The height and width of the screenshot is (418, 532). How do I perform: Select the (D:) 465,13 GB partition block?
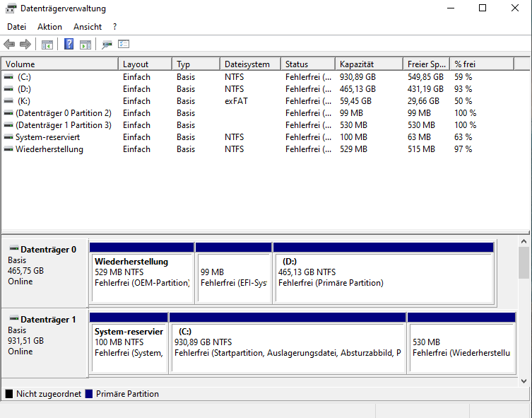pos(384,273)
